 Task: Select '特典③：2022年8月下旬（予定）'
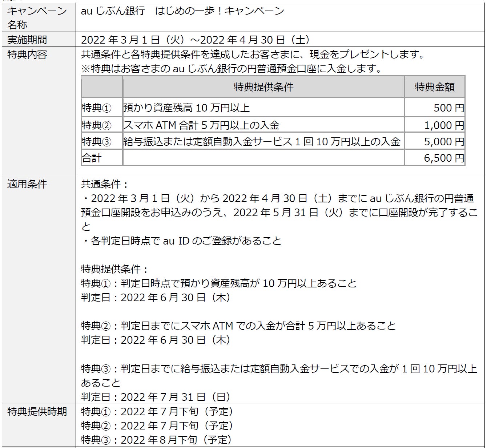click(x=157, y=440)
